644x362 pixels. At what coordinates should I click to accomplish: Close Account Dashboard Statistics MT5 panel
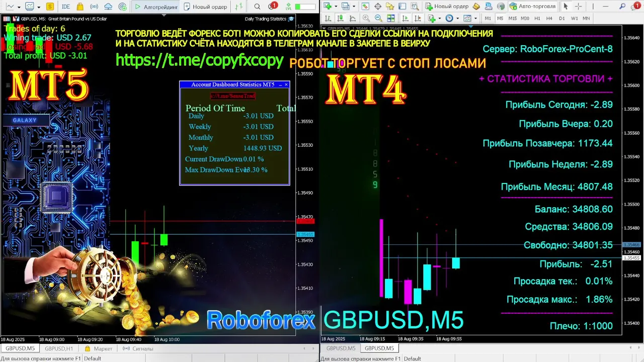coord(286,84)
